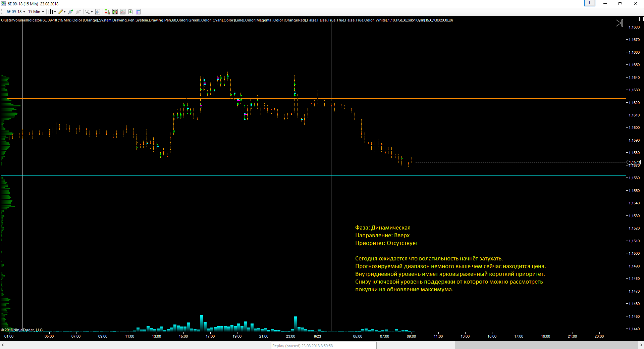Click the F button above the price scale
644x349 pixels.
click(641, 19)
